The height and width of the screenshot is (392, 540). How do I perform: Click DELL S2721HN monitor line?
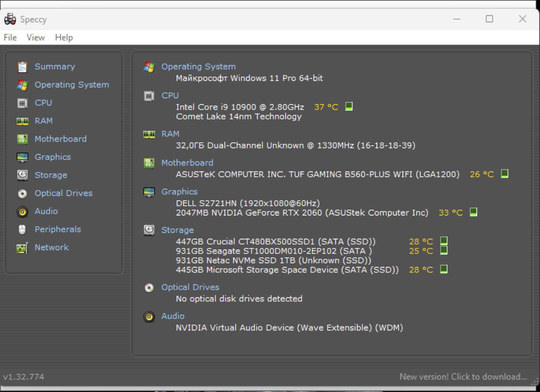(x=248, y=203)
